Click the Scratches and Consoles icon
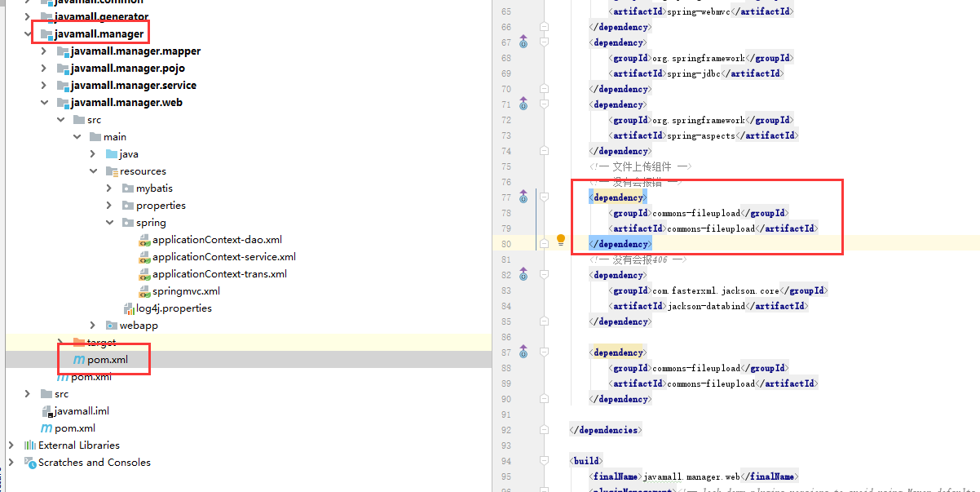The width and height of the screenshot is (980, 492). [x=30, y=463]
